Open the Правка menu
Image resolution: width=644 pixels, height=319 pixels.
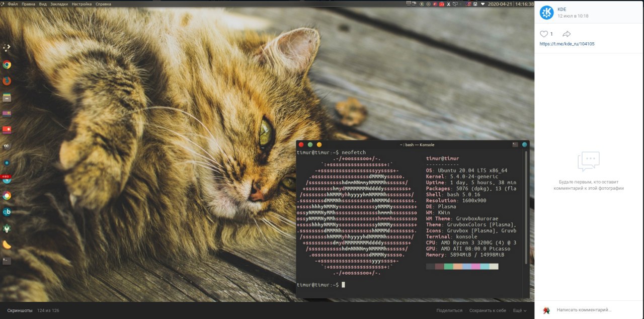coord(28,4)
